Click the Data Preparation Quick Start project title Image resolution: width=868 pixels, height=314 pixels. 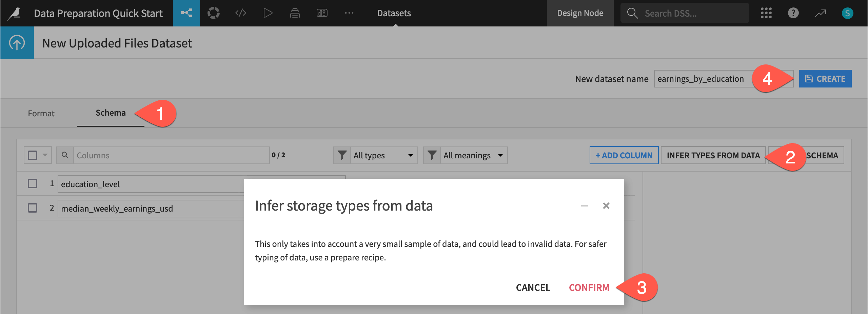click(98, 13)
